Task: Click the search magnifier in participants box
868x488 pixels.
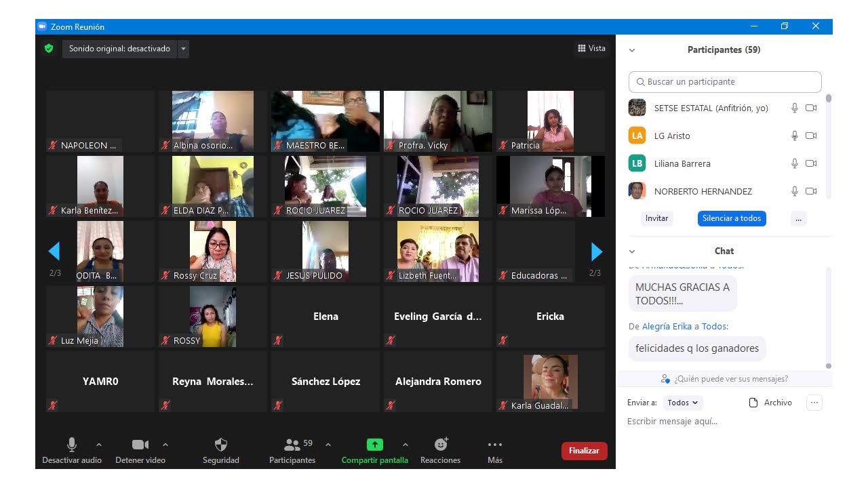Action: pos(641,82)
